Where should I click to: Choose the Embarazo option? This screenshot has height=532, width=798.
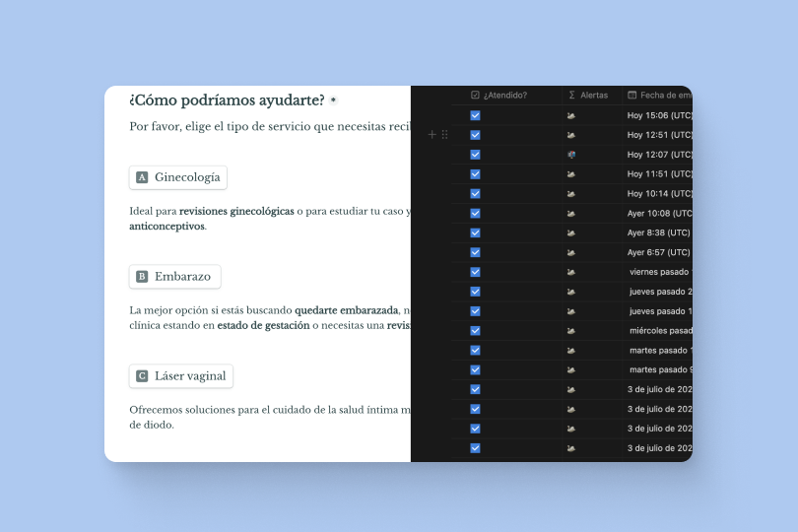point(174,277)
